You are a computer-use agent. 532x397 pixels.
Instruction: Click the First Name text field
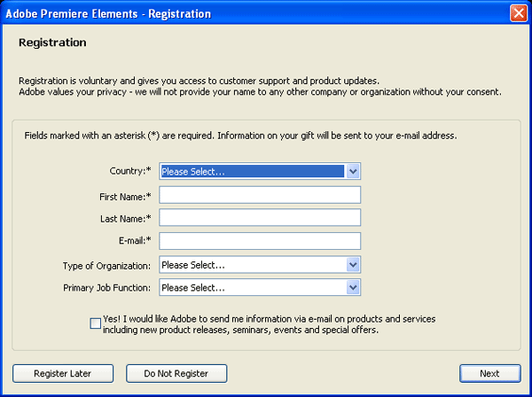260,195
